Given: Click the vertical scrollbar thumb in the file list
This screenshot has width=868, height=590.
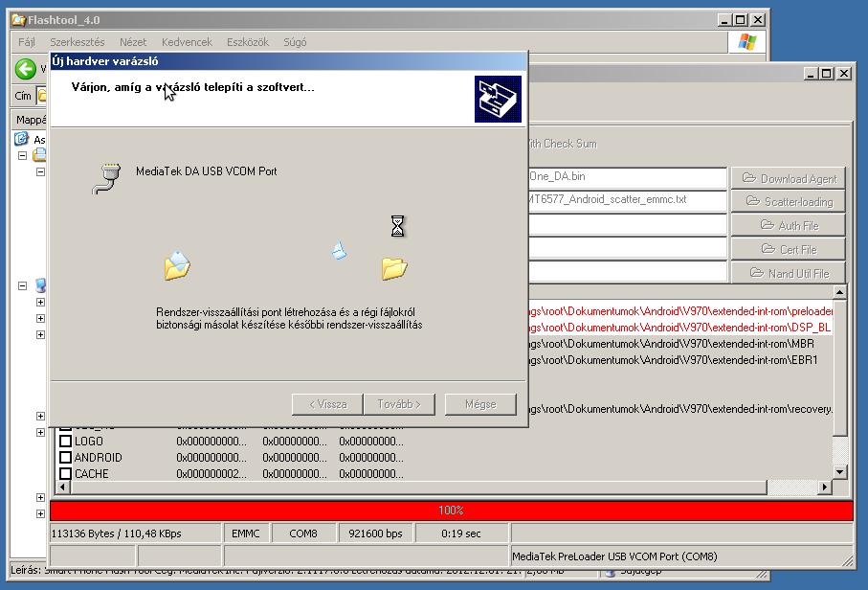Looking at the screenshot, I should click(839, 367).
